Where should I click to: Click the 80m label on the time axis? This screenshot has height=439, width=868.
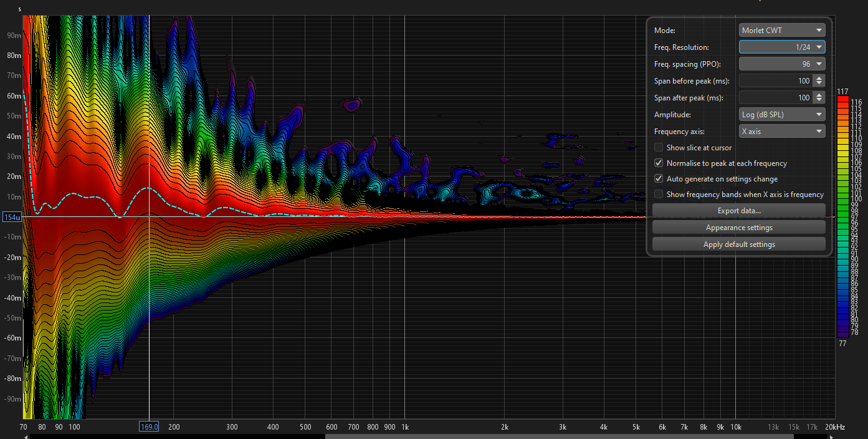[x=14, y=55]
